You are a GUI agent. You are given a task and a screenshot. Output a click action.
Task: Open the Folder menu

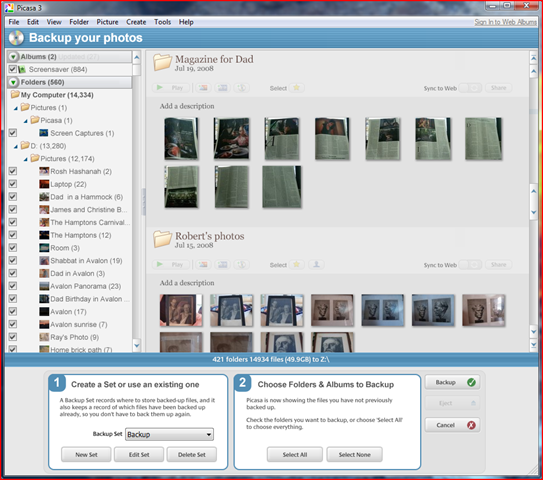pyautogui.click(x=79, y=22)
